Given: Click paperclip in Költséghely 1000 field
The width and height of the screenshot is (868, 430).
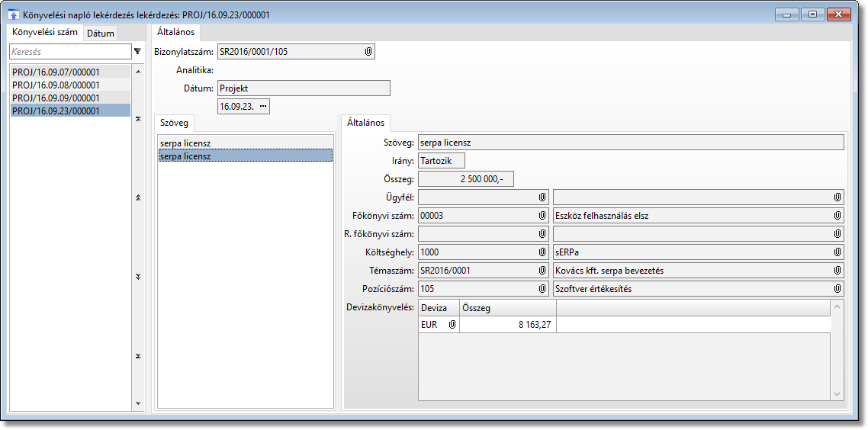Looking at the screenshot, I should coord(542,252).
